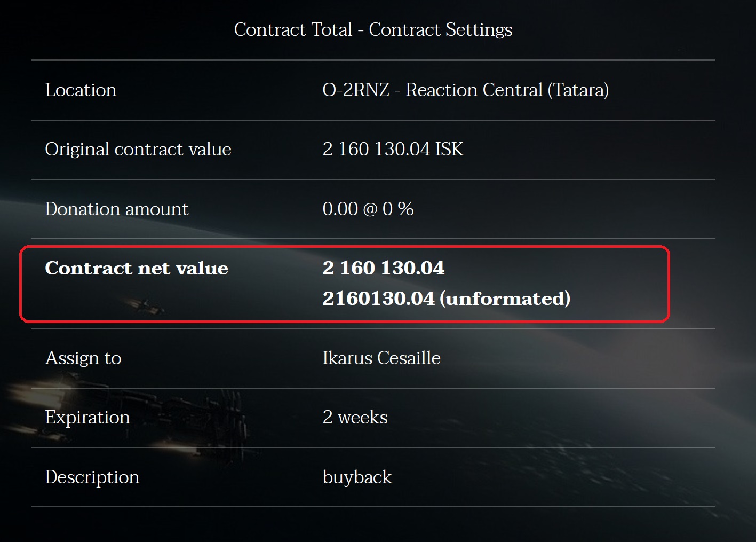Click the Expiration label
This screenshot has width=756, height=542.
[x=87, y=417]
